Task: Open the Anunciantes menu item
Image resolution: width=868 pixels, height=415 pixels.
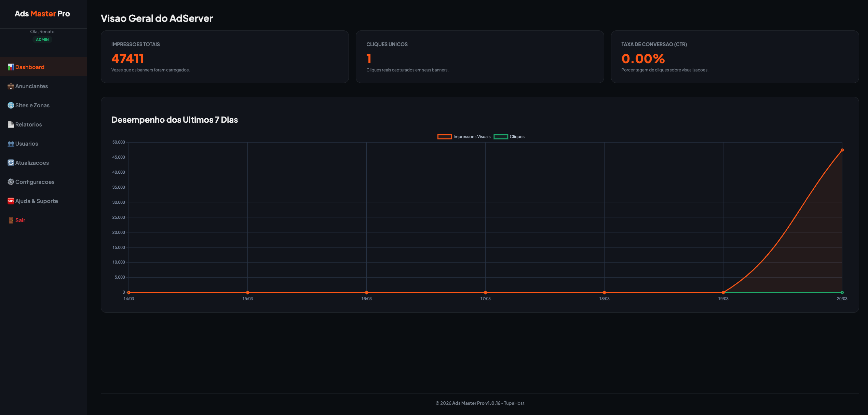Action: click(x=31, y=86)
